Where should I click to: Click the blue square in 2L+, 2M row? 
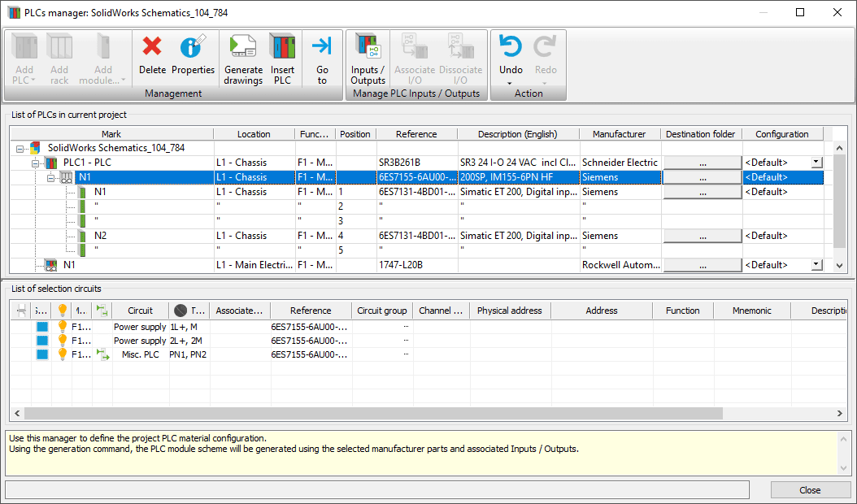(42, 341)
